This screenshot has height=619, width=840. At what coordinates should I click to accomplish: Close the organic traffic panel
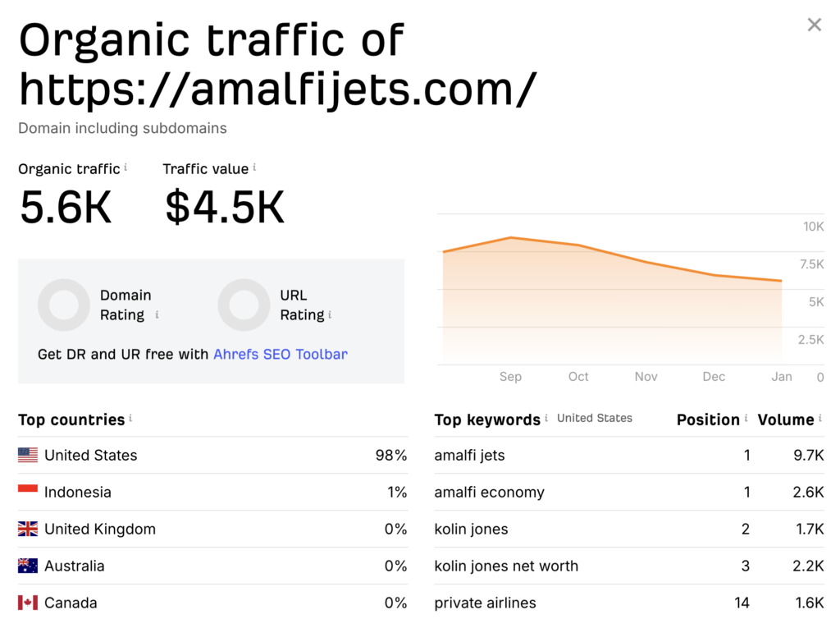point(814,25)
